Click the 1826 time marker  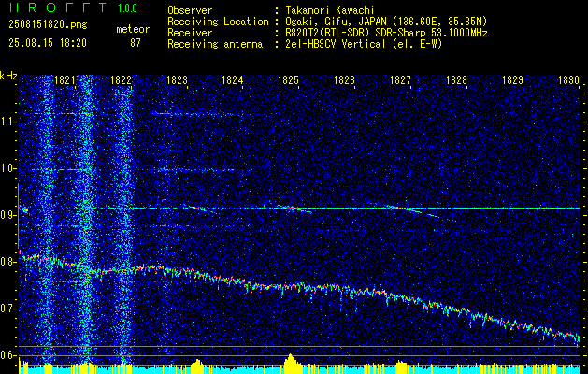[x=344, y=79]
